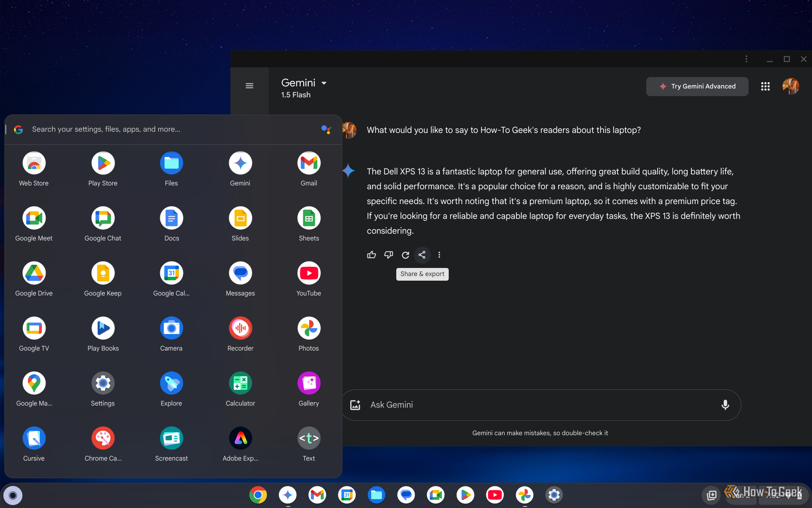Open the Explore app
Viewport: 812px width, 508px height.
(171, 383)
